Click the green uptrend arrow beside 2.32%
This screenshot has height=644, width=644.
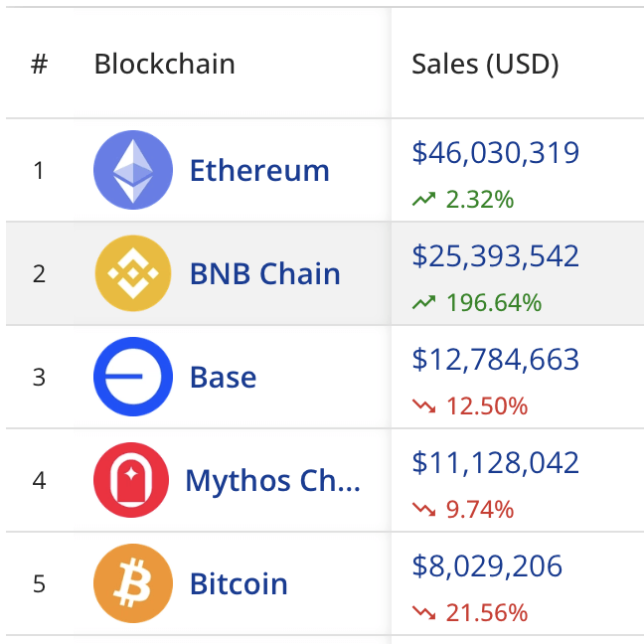(x=424, y=200)
